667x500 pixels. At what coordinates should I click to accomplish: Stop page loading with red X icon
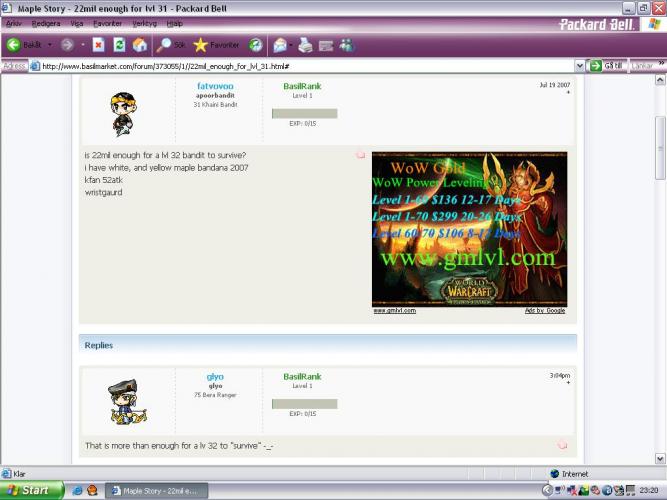[x=99, y=45]
